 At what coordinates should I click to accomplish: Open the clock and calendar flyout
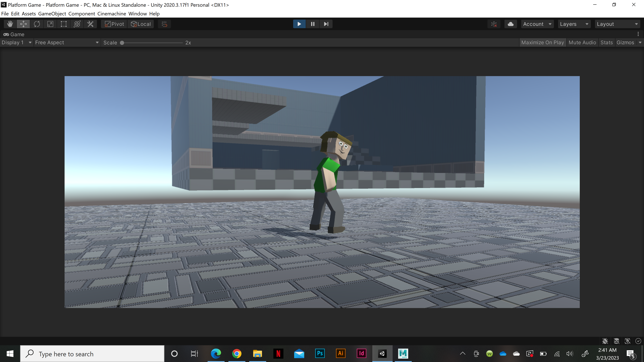(607, 354)
